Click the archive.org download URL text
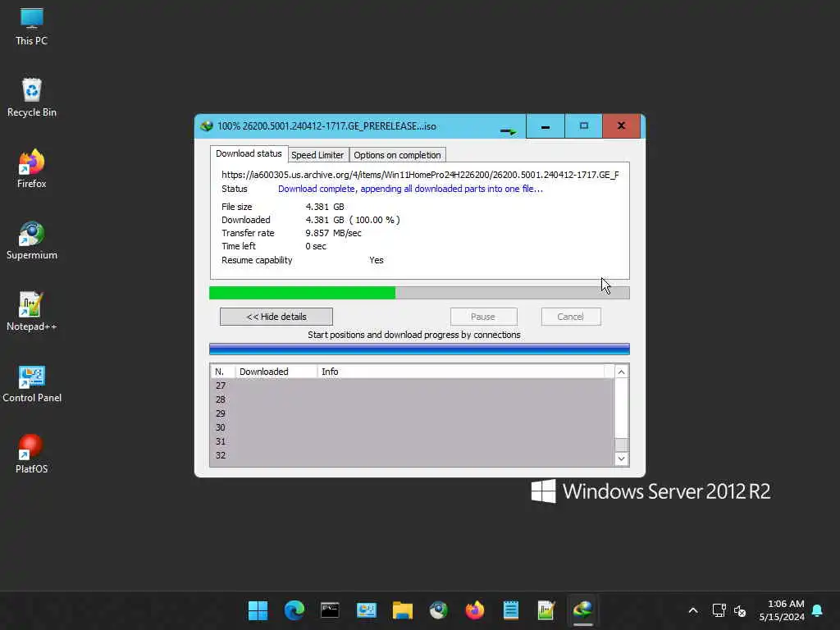840x630 pixels. coord(420,175)
